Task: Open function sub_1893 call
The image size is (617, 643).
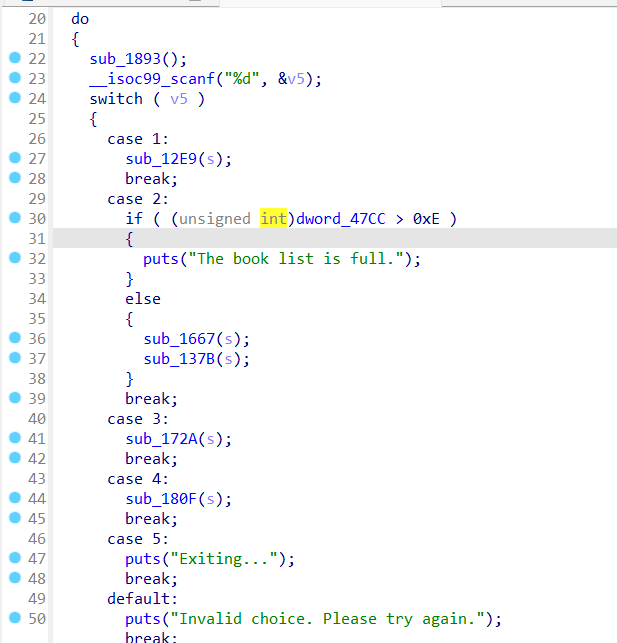Action: [125, 59]
